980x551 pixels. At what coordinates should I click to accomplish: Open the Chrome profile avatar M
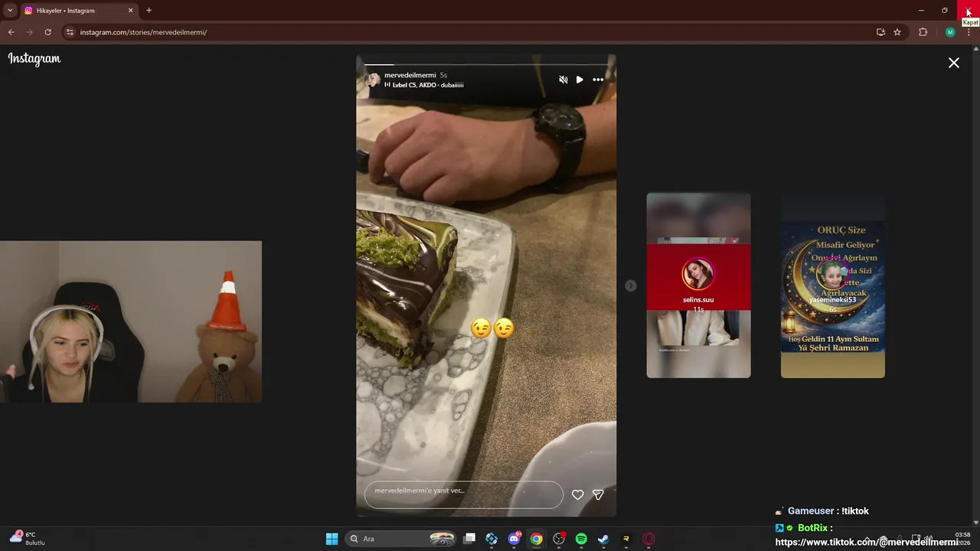point(950,32)
